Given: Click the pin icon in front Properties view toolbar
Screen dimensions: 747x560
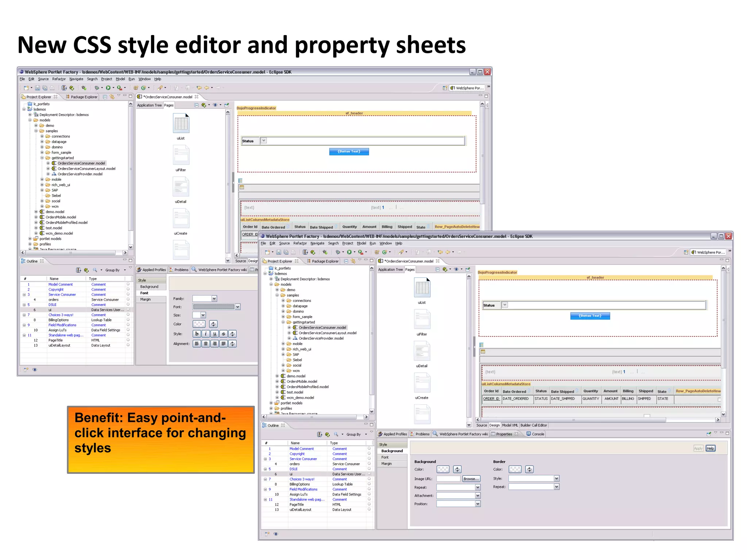Looking at the screenshot, I should [x=708, y=434].
